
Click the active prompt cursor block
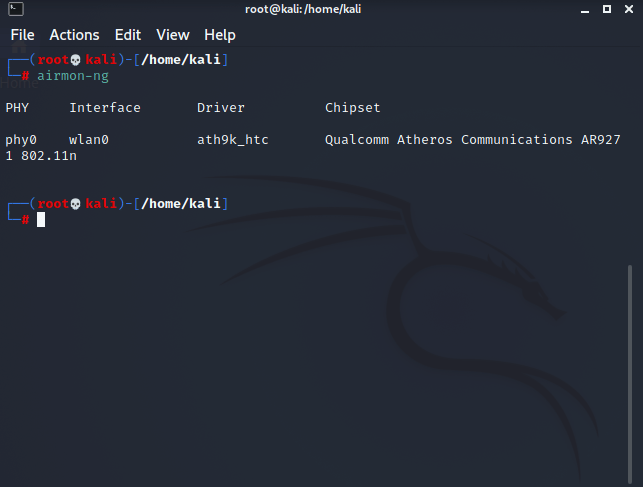click(x=41, y=219)
